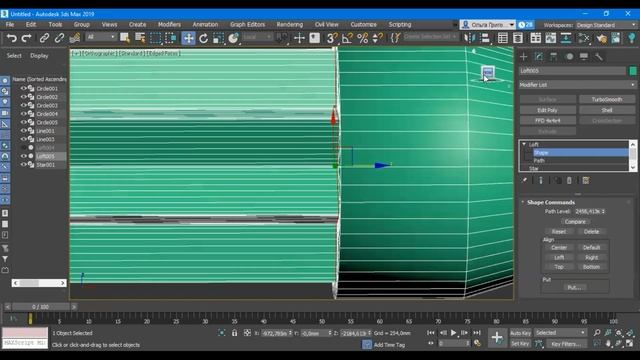Click the Align Center button
The width and height of the screenshot is (640, 360).
(559, 247)
